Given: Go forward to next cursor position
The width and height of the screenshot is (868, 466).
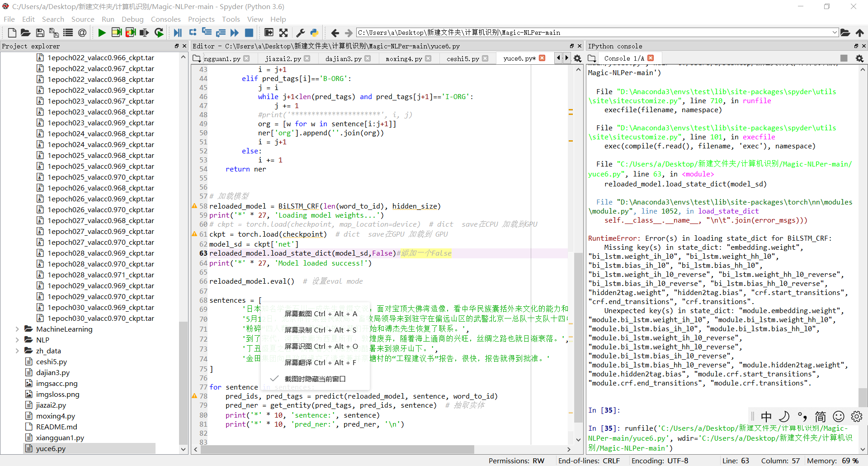Looking at the screenshot, I should tap(349, 33).
